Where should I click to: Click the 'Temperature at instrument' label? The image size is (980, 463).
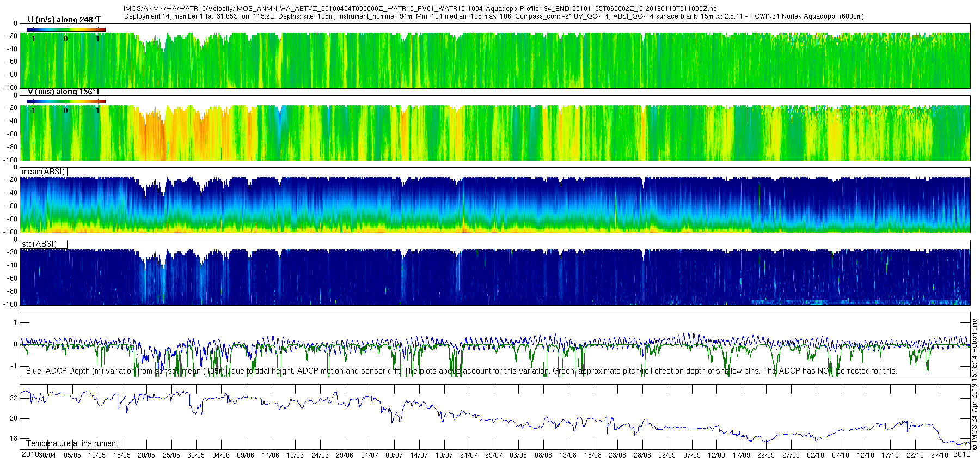72,443
